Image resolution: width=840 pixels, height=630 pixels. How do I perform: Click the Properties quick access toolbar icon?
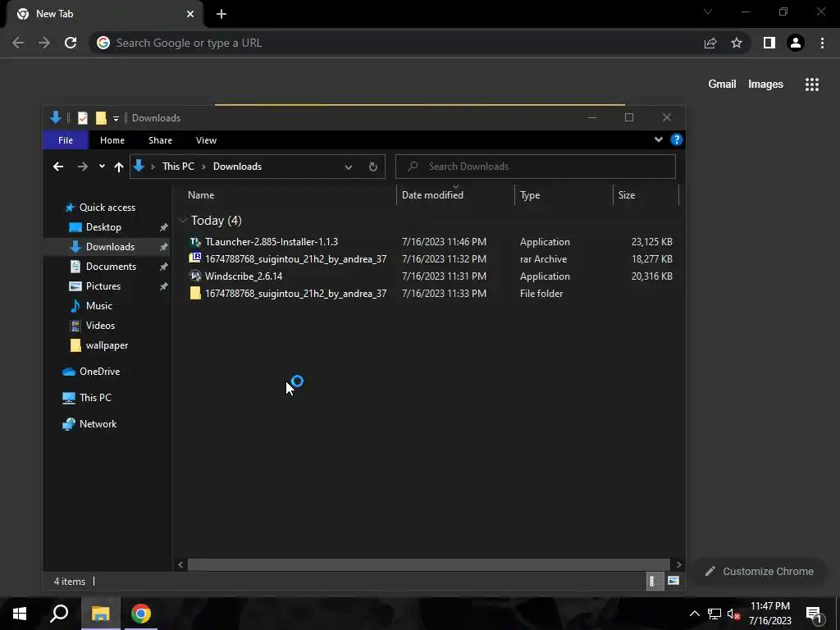pos(83,118)
